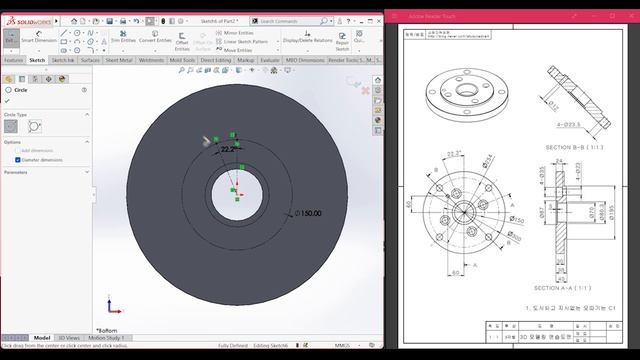
Task: Open the PropertyManager panel tab
Action: tap(22, 79)
